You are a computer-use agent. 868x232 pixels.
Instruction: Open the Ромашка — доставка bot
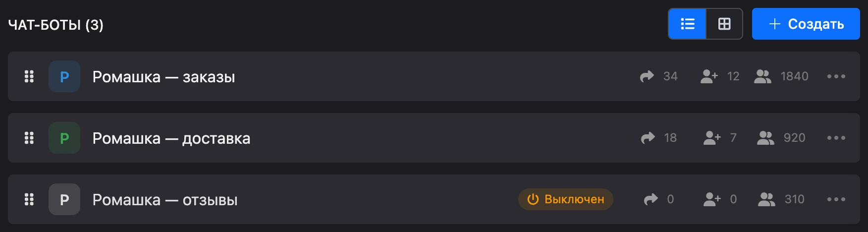pos(171,138)
